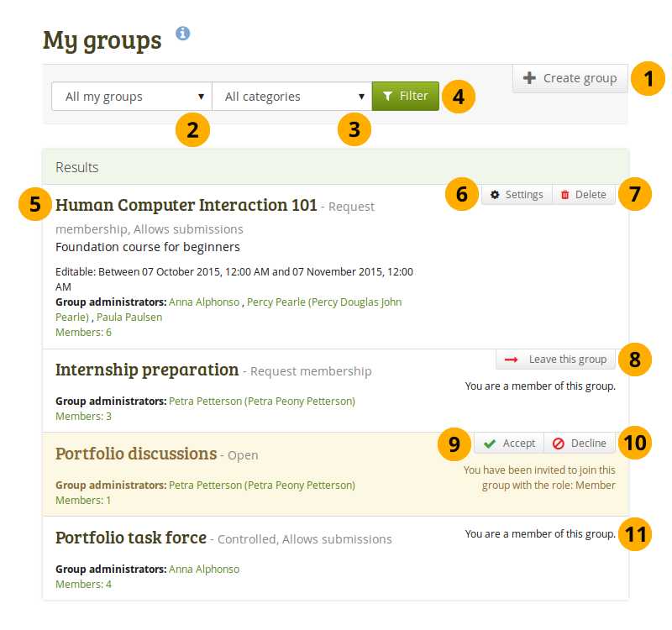View Paula Paulsen's profile
Image resolution: width=672 pixels, height=630 pixels.
point(130,317)
